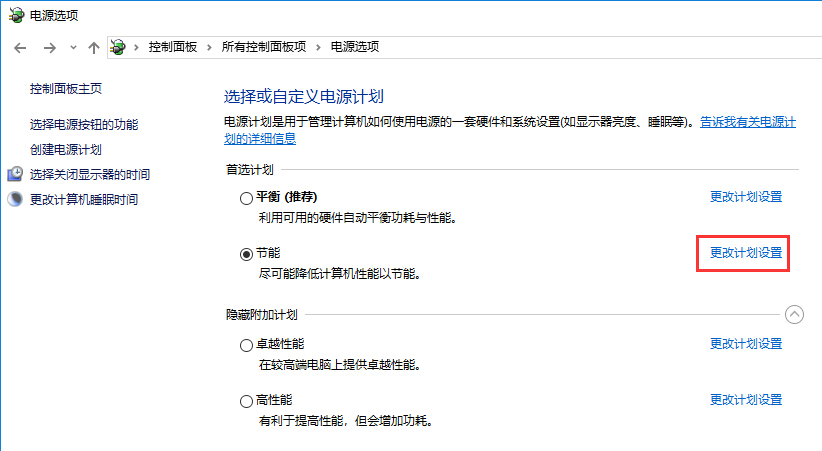Click the 首选计划 section label
The height and width of the screenshot is (451, 822).
(x=250, y=170)
